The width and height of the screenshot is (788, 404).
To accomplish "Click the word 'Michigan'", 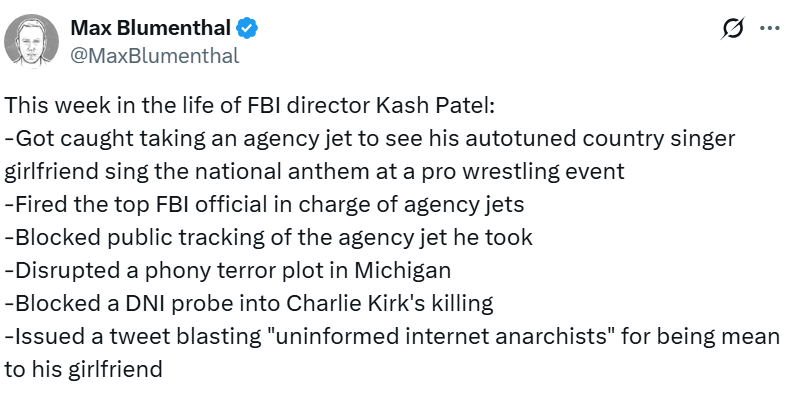I will (x=411, y=270).
